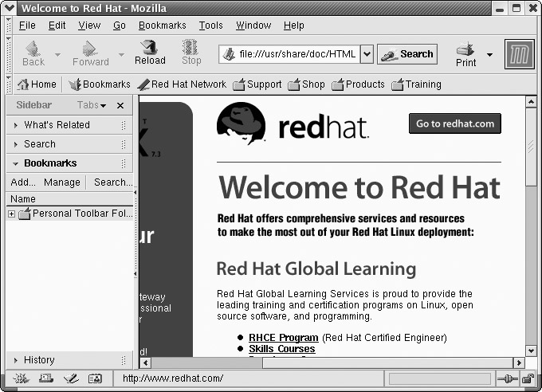Close the sidebar with the X button

point(120,105)
